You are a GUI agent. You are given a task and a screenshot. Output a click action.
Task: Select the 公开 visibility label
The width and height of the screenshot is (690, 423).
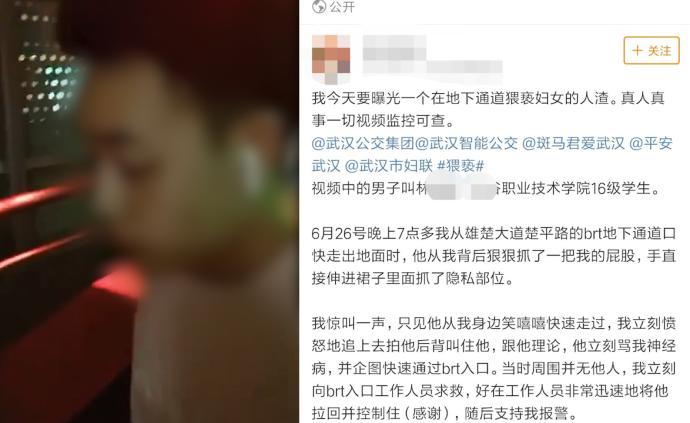coord(342,7)
